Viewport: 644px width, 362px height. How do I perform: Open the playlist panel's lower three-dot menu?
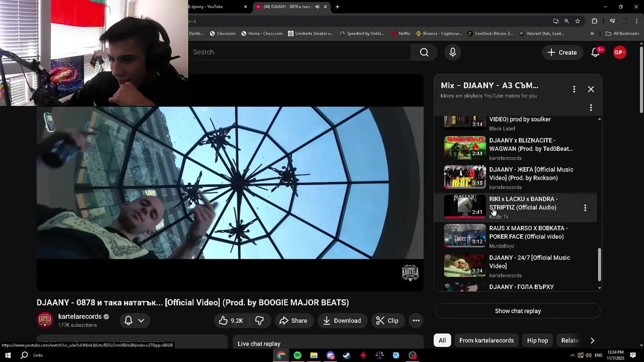591,108
